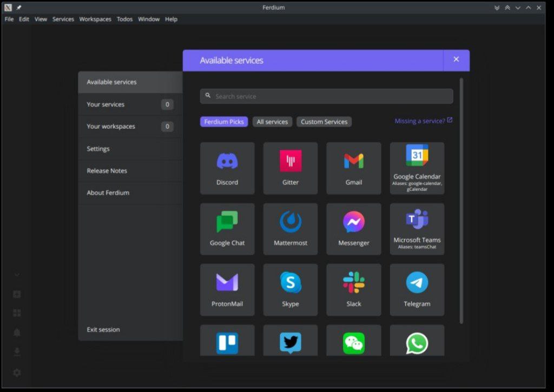
Task: Add the Slack service
Action: (x=354, y=290)
